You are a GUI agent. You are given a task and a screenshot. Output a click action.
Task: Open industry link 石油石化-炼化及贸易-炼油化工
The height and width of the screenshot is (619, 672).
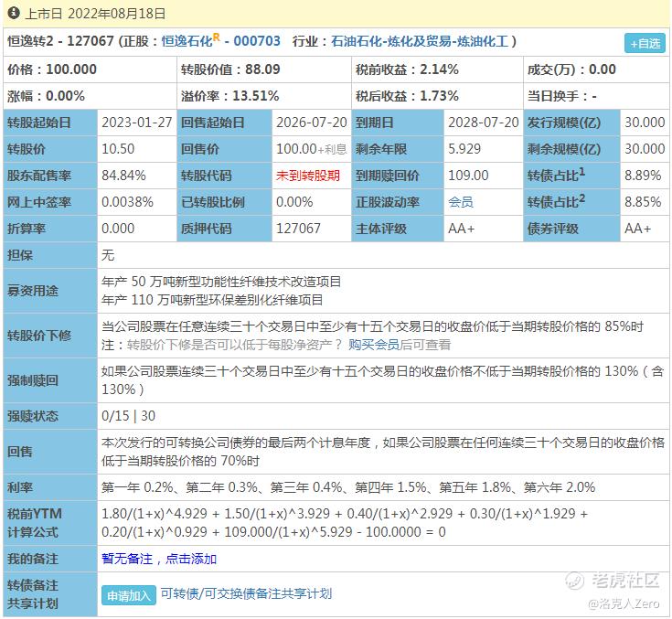[420, 41]
